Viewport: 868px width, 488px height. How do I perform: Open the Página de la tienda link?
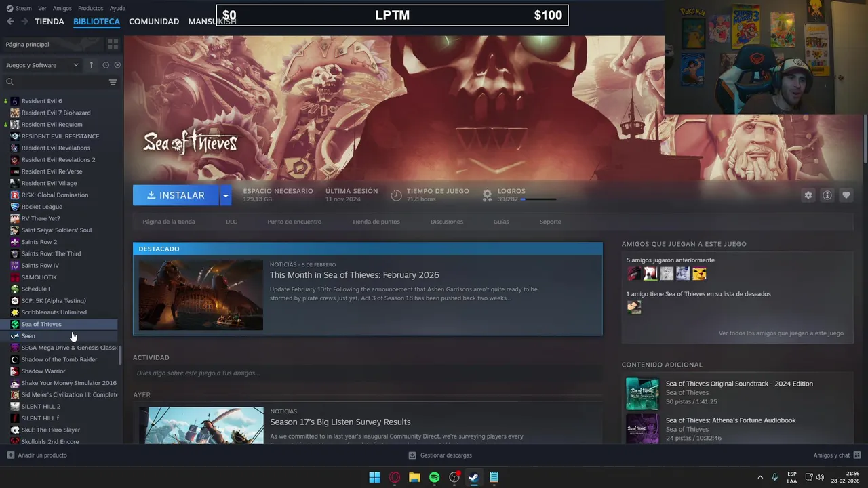click(x=169, y=222)
